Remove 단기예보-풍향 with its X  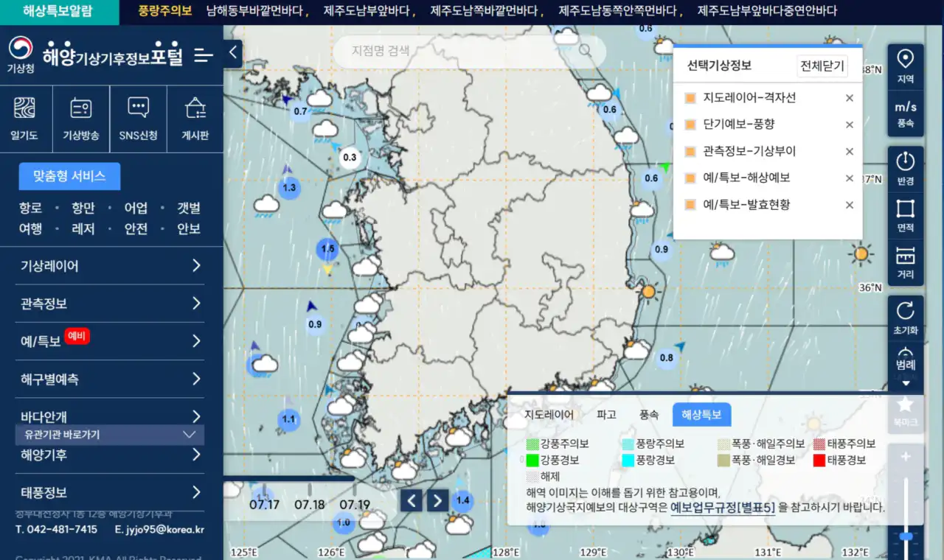(849, 125)
